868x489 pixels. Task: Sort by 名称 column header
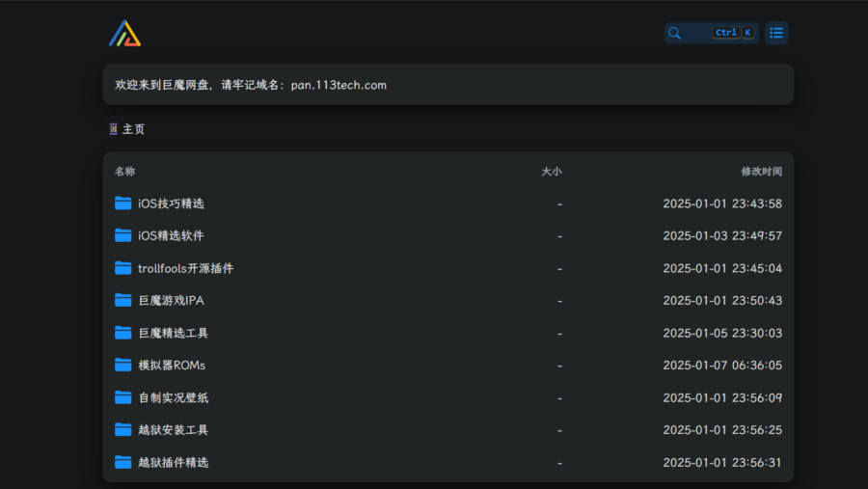124,172
